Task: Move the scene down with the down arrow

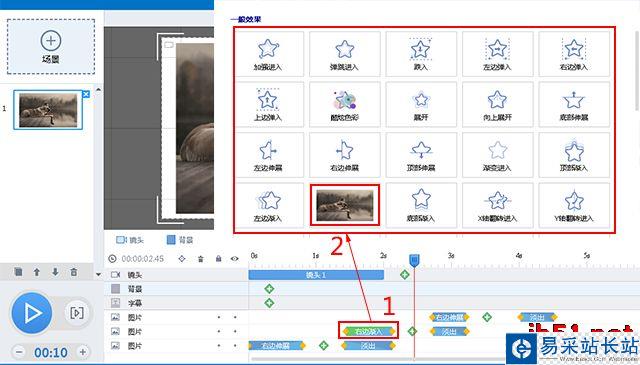Action: [55, 272]
